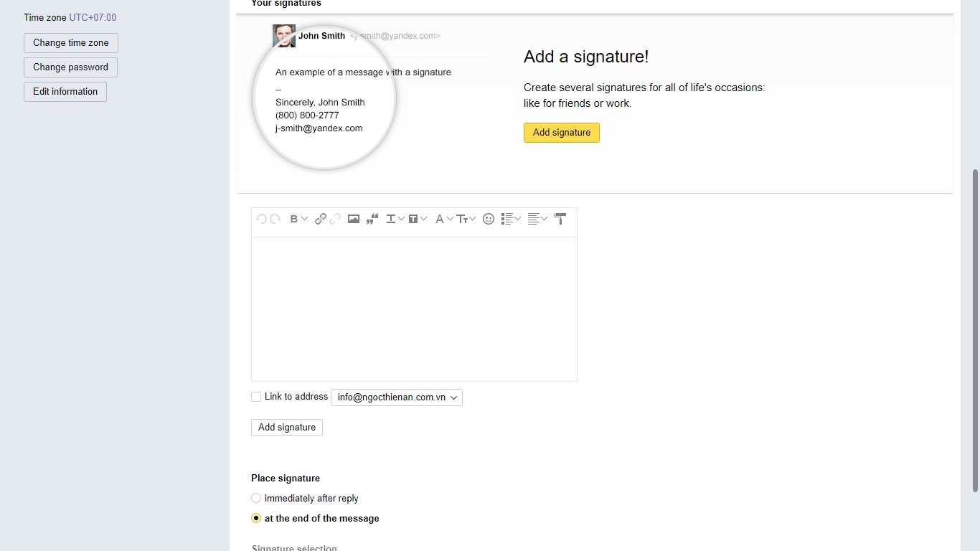This screenshot has height=551, width=980.
Task: Clear formatting with the paint roller icon
Action: point(560,219)
